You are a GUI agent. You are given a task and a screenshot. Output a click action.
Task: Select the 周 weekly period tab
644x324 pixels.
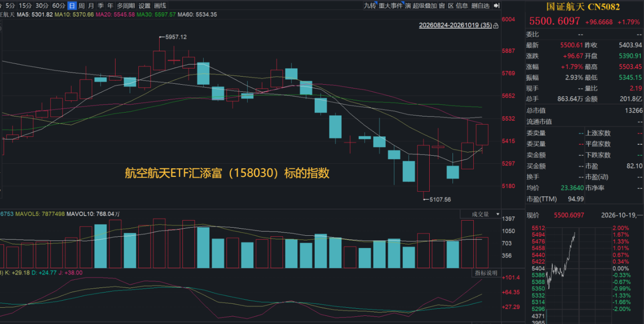coord(82,6)
